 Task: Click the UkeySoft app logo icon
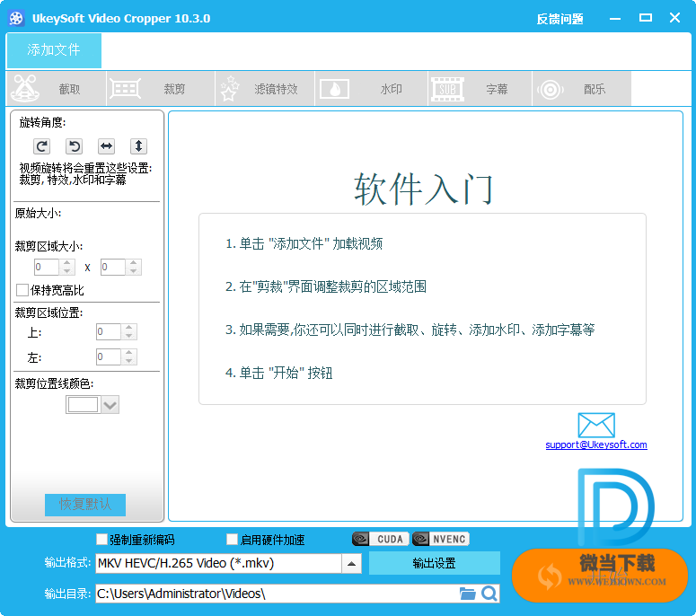16,19
